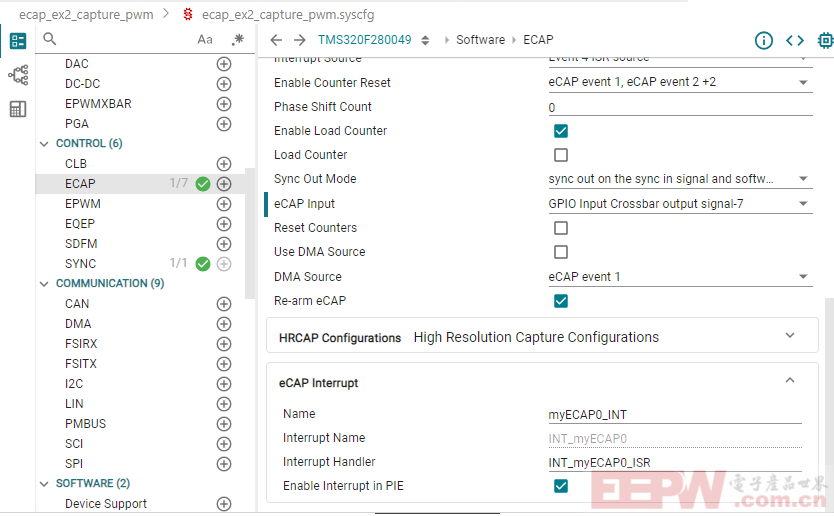Enable Use DMA Source checkbox

point(561,252)
